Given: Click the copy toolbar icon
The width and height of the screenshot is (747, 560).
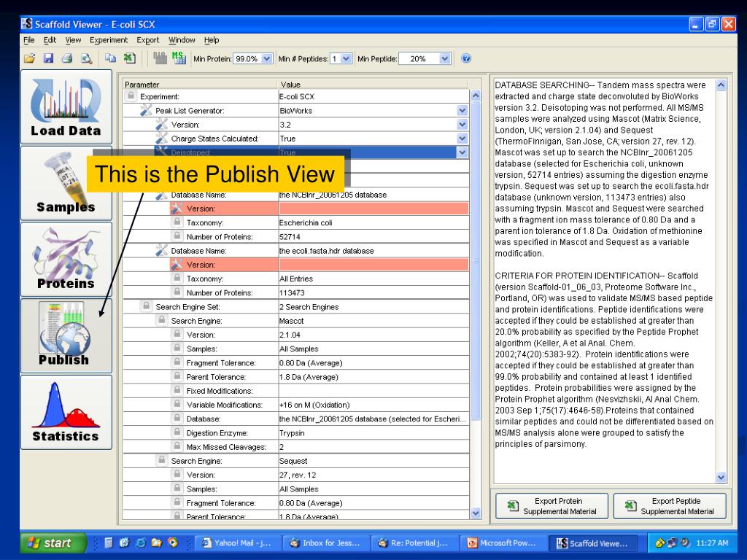Looking at the screenshot, I should [111, 58].
